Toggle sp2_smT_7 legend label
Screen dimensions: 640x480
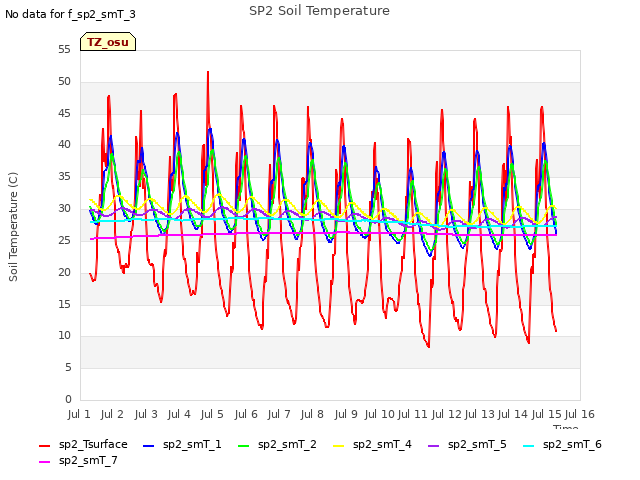(x=88, y=460)
